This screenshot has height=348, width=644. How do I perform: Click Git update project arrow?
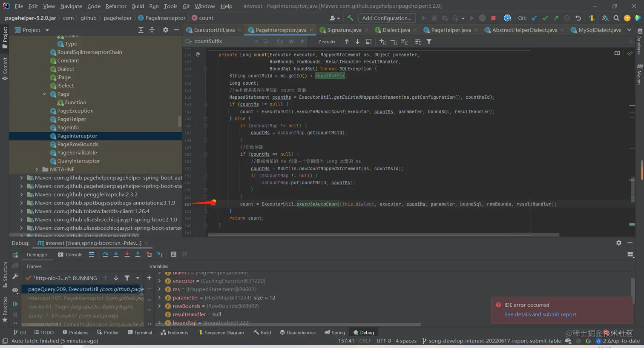[x=535, y=18]
